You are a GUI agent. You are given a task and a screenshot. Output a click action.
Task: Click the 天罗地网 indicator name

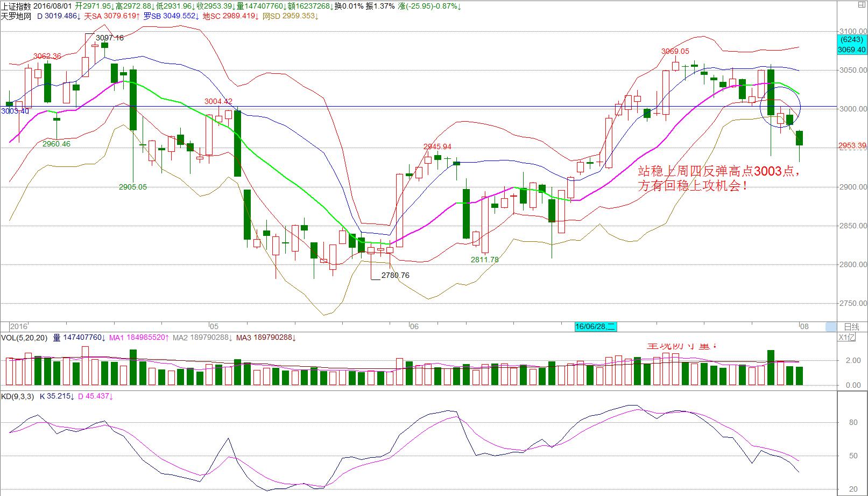pos(16,16)
